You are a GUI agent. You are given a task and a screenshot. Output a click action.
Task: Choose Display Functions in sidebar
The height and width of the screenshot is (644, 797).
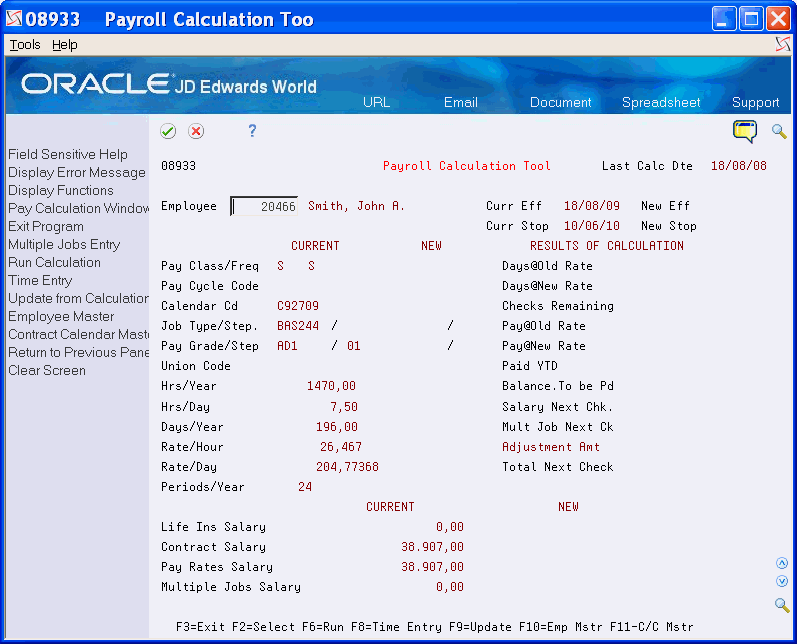click(x=60, y=190)
